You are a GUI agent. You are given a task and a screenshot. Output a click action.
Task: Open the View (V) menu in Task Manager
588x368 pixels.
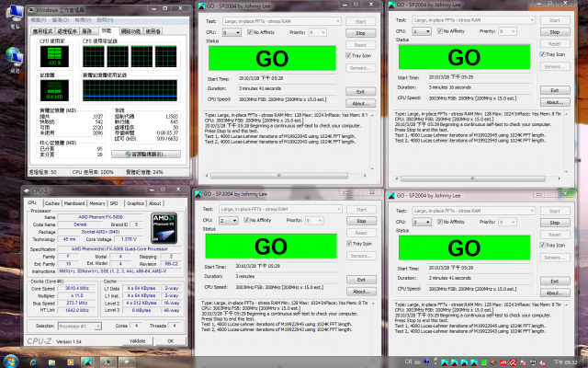(83, 20)
